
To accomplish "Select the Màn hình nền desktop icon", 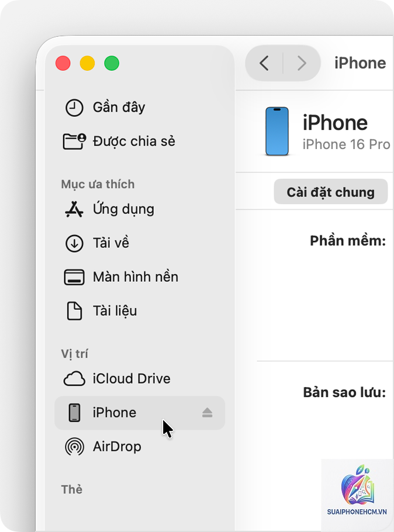I will (74, 277).
